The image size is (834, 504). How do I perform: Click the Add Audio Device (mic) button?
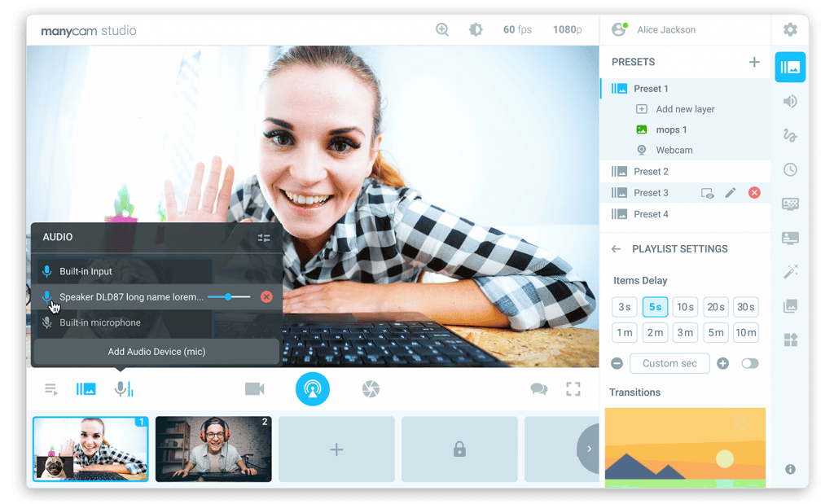[x=156, y=352]
